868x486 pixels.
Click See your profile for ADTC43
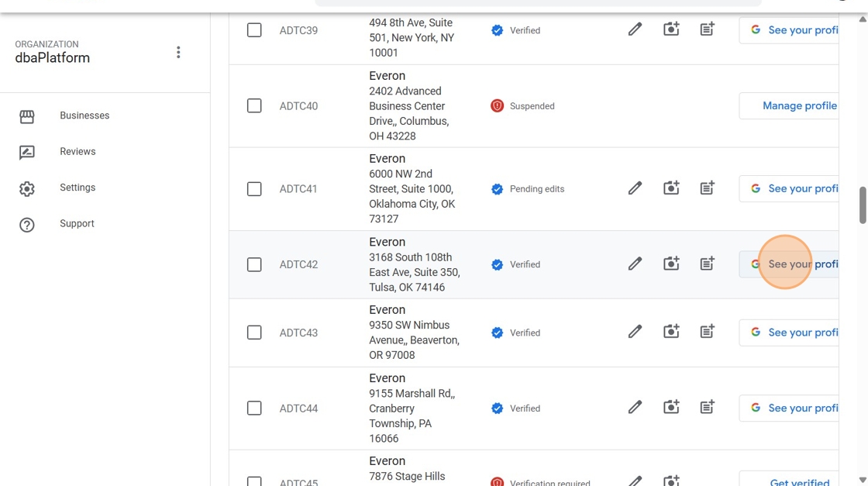point(789,332)
